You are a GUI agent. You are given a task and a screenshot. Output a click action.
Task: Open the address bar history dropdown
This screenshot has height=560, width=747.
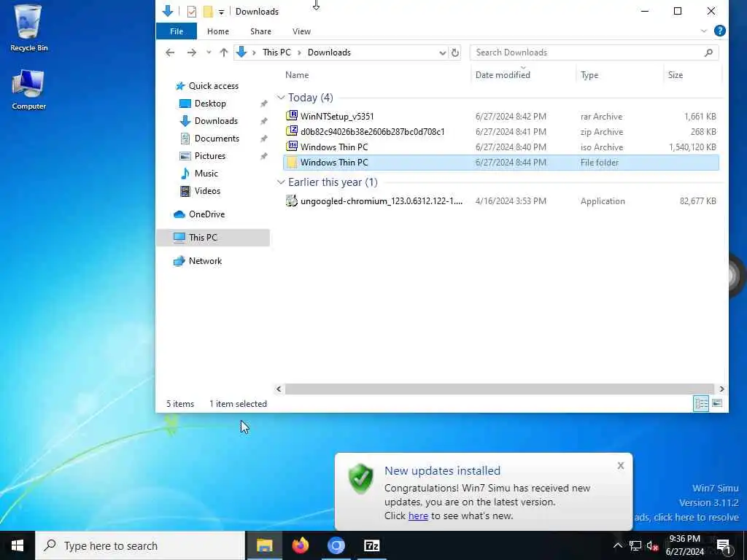tap(443, 52)
